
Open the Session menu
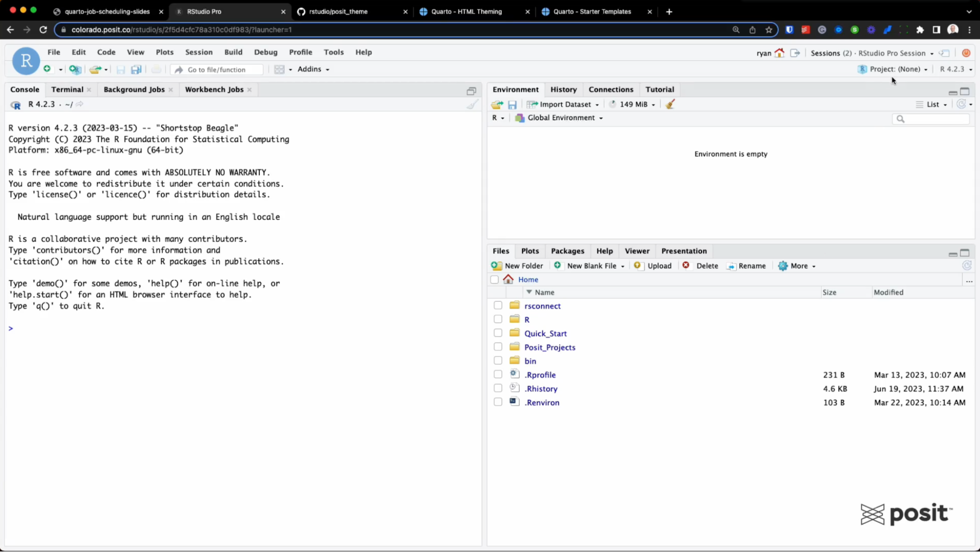[x=199, y=52]
